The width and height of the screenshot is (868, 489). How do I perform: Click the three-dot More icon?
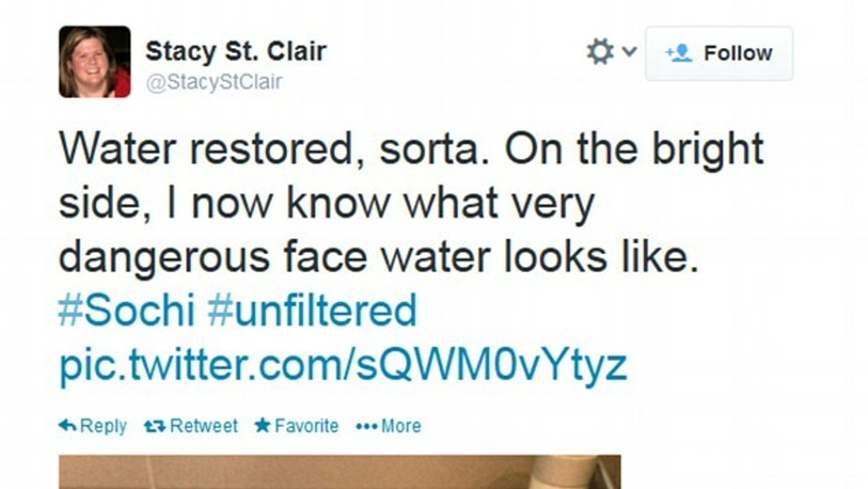pos(366,426)
